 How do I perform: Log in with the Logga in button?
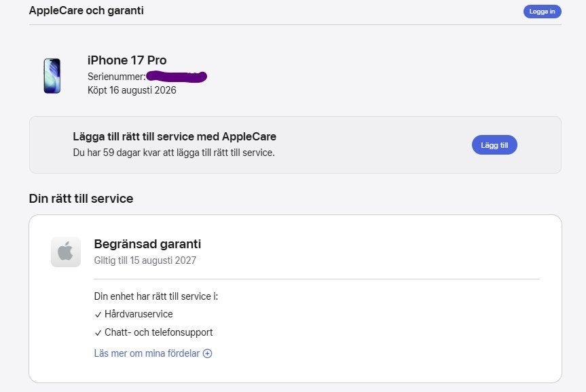pos(543,12)
